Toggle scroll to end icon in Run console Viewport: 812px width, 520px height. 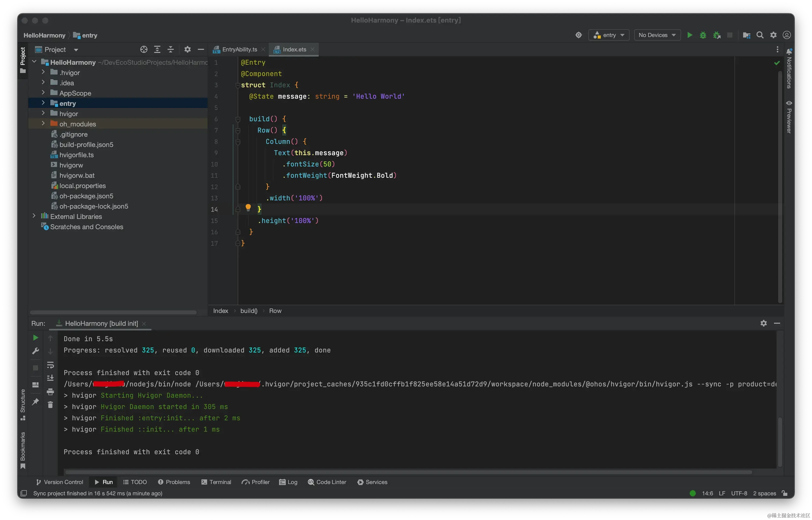tap(50, 378)
